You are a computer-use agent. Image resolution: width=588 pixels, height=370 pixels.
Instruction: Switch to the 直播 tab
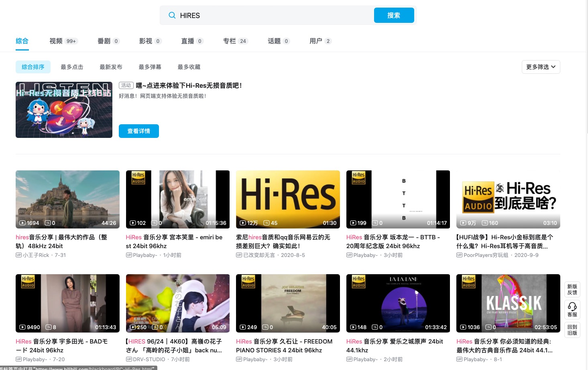point(192,41)
